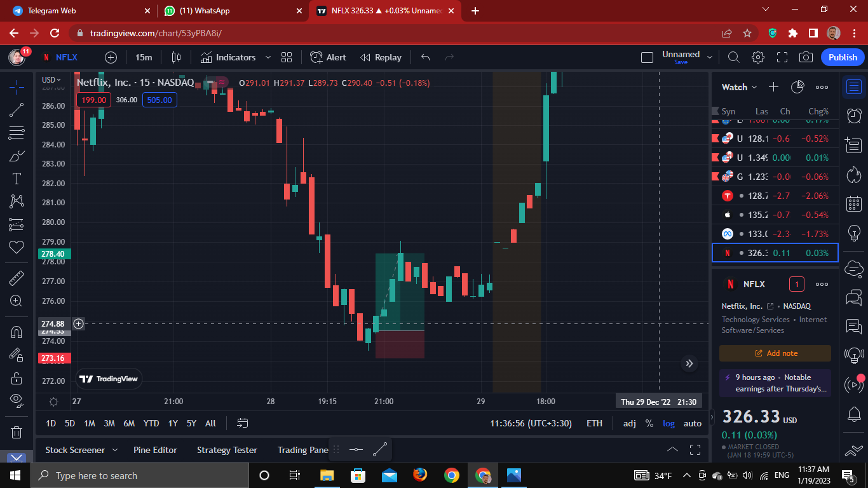Open the Strategy Tester tab
The height and width of the screenshot is (488, 868).
227,450
